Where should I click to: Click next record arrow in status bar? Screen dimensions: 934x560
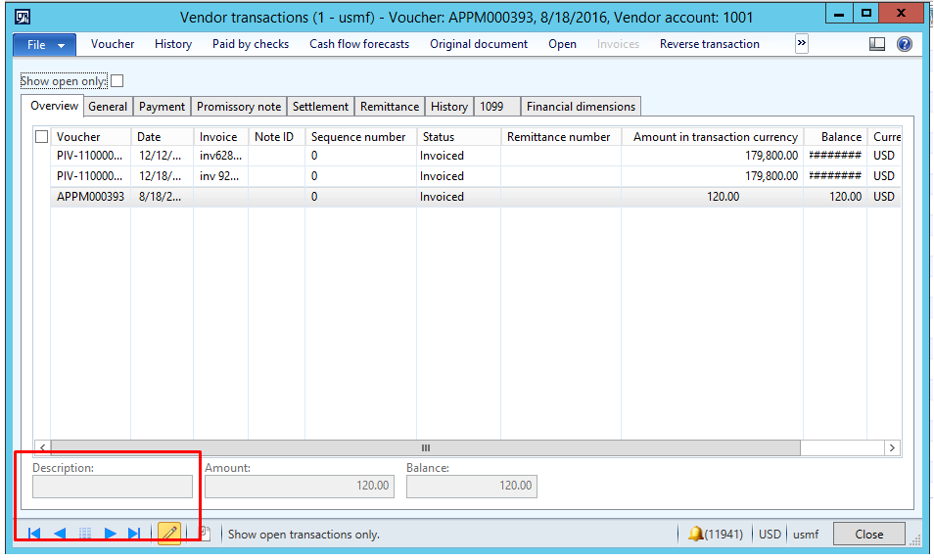pos(110,534)
